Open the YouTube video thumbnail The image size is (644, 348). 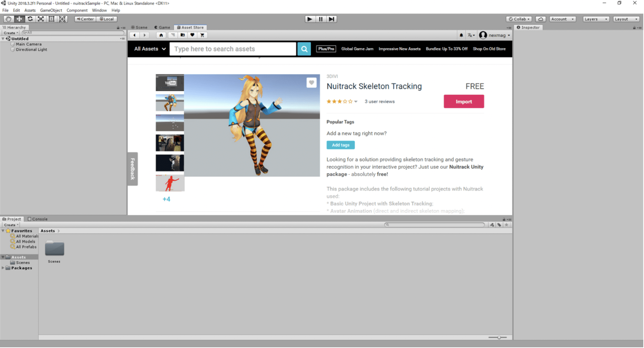(x=170, y=83)
